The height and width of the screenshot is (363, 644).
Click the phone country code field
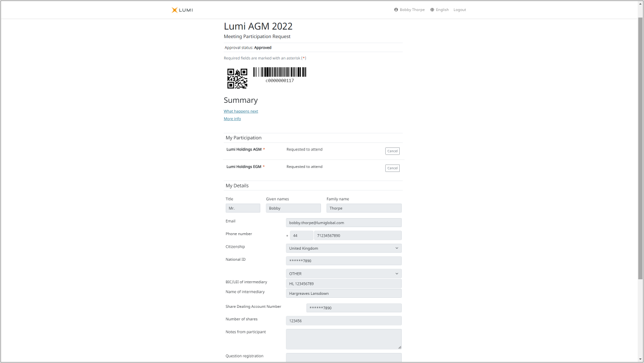point(301,235)
